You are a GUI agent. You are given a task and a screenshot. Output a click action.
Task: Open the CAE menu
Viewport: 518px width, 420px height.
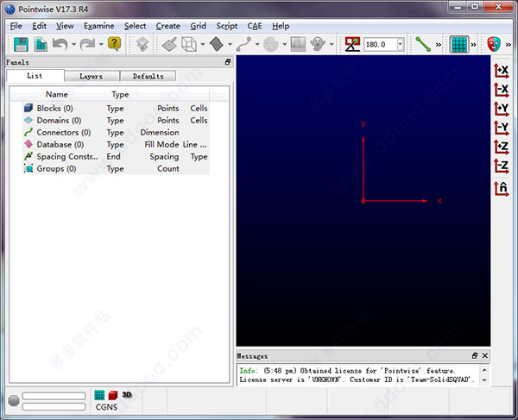pos(255,26)
